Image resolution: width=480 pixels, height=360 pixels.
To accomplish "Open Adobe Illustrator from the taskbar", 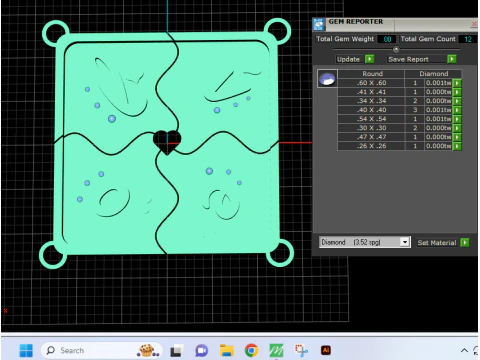I will tap(326, 350).
